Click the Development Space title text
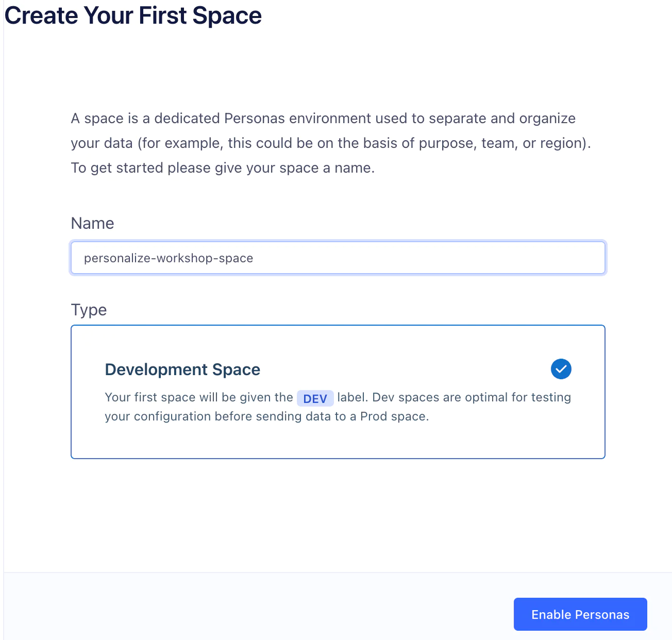 tap(182, 369)
